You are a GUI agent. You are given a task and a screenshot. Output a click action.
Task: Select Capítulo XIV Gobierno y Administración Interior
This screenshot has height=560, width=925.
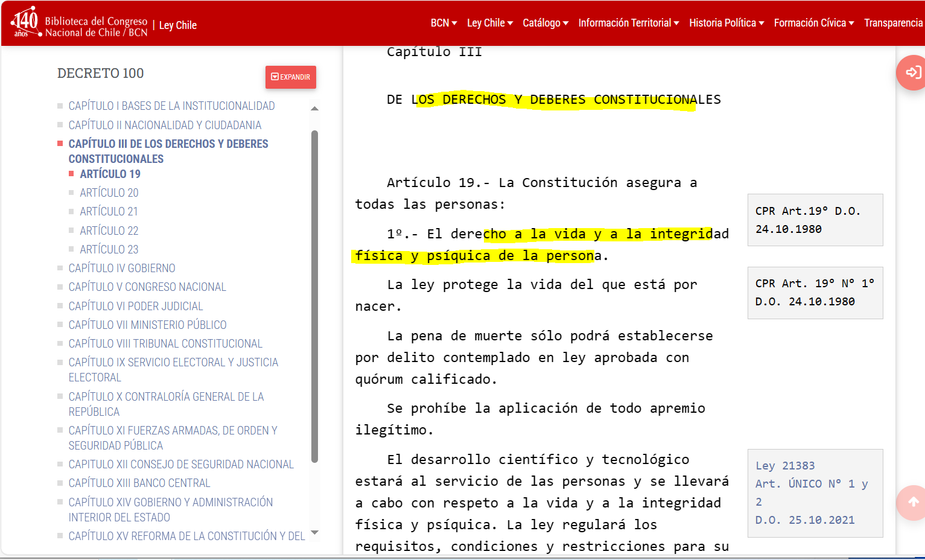(x=171, y=510)
